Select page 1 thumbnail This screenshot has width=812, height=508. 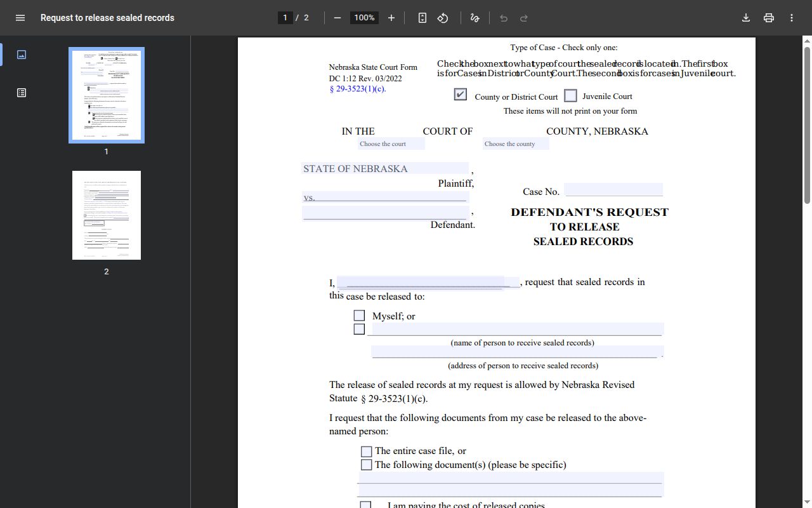pyautogui.click(x=107, y=95)
